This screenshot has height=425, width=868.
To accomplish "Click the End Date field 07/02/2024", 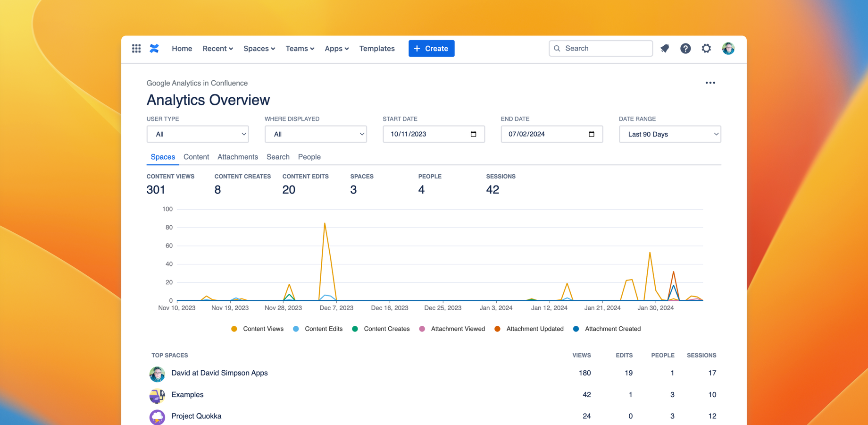I will (x=551, y=134).
